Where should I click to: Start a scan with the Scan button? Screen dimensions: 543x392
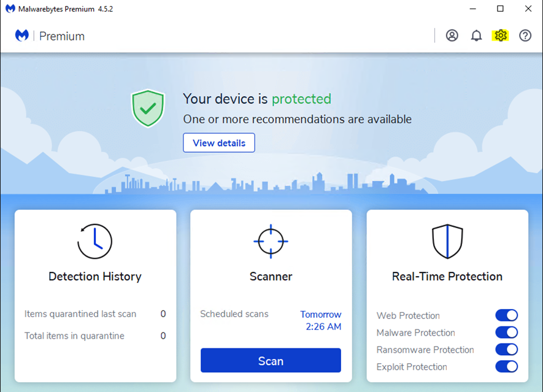pyautogui.click(x=271, y=361)
